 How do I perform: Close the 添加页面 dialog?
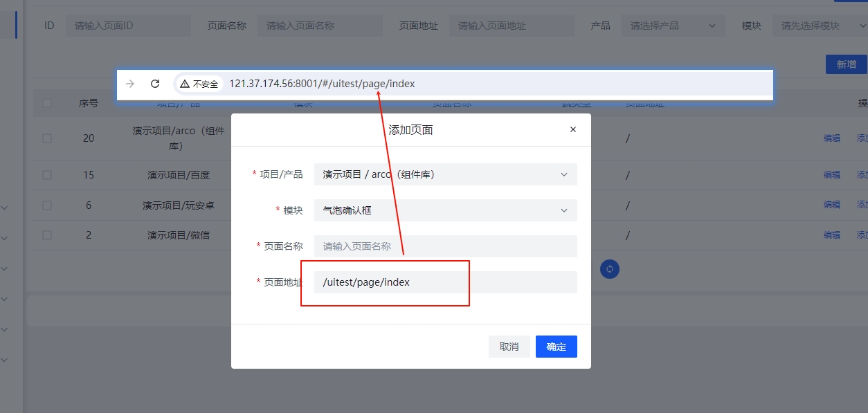coord(572,129)
